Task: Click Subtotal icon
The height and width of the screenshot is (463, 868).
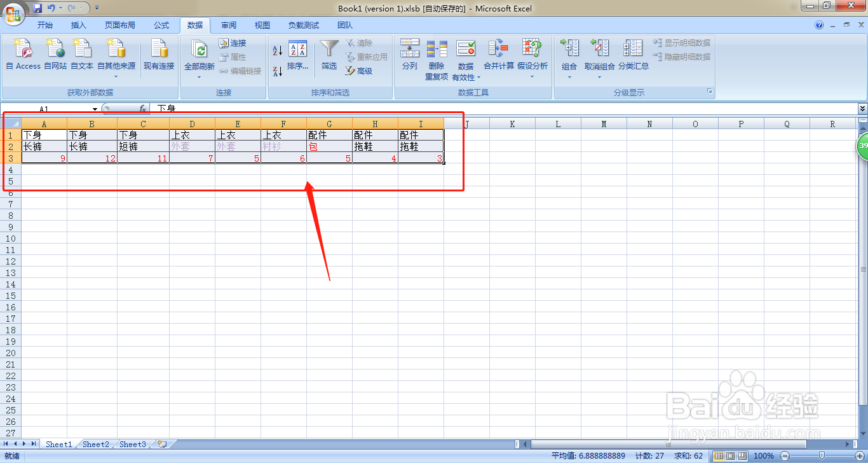Action: (x=633, y=48)
